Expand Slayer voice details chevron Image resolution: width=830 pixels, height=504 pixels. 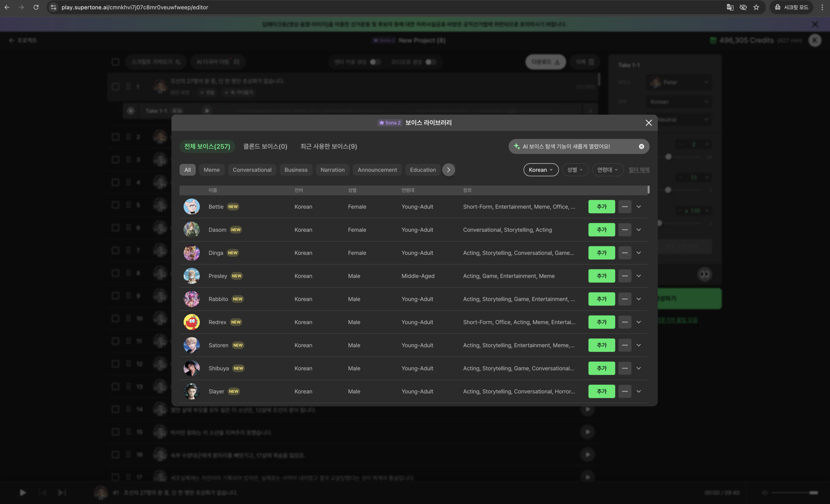(x=638, y=391)
